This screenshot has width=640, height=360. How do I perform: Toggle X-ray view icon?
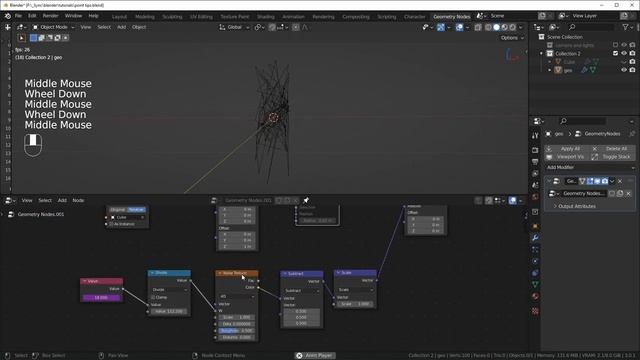click(x=478, y=27)
